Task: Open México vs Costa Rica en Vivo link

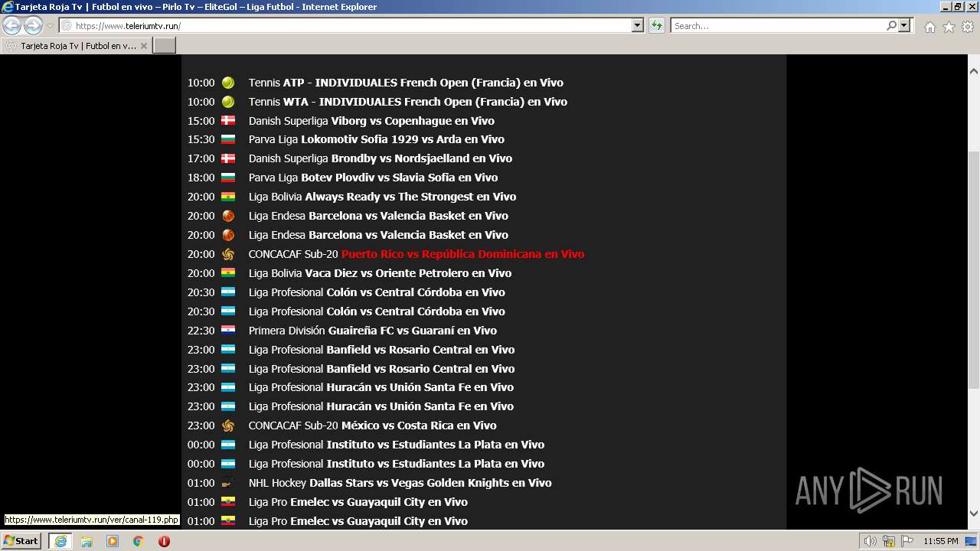Action: point(419,425)
